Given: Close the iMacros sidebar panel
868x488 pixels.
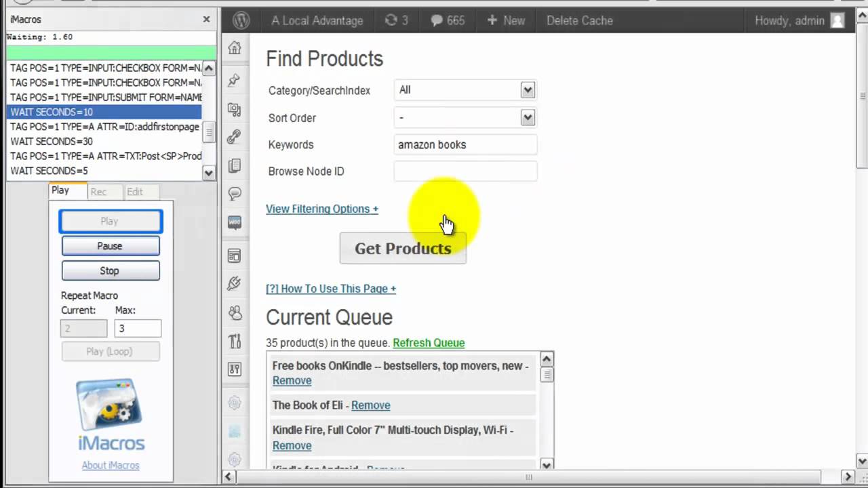Looking at the screenshot, I should click(x=206, y=20).
